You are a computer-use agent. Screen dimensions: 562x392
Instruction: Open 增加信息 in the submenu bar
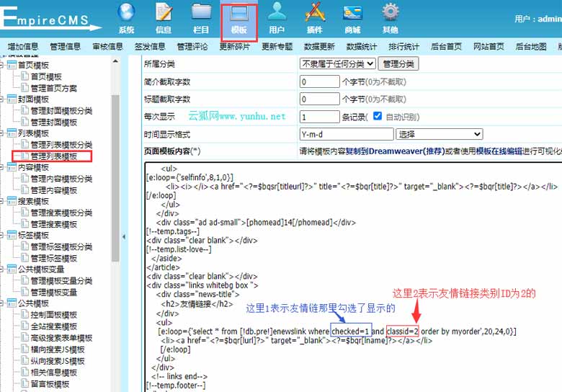(23, 47)
